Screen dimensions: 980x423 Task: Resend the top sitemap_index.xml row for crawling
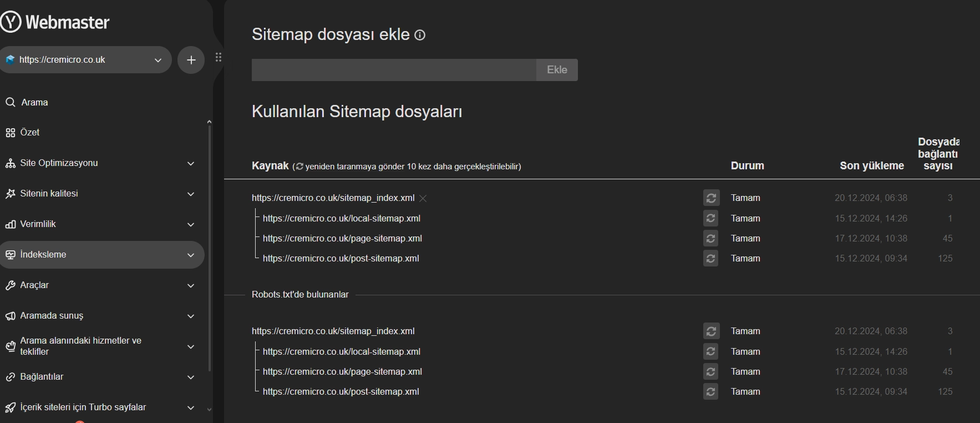tap(711, 198)
